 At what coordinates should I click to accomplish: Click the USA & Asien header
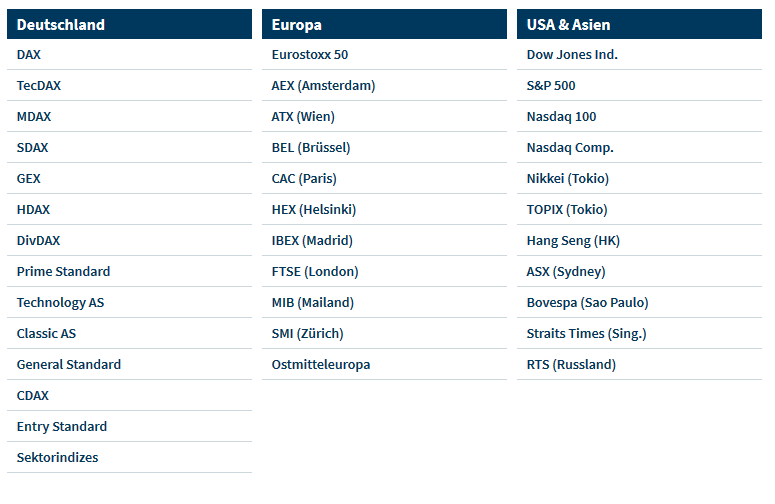640,24
